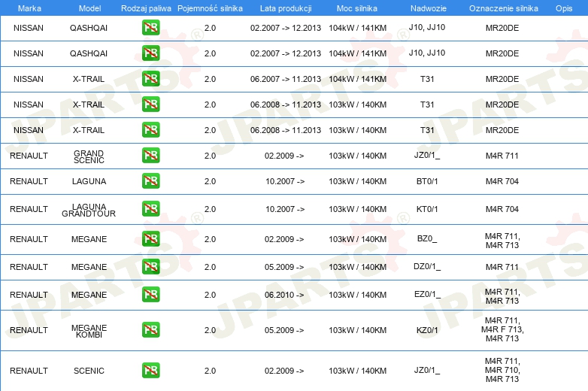Select the date cell '06.2007 -> 11.2013'

pyautogui.click(x=286, y=79)
